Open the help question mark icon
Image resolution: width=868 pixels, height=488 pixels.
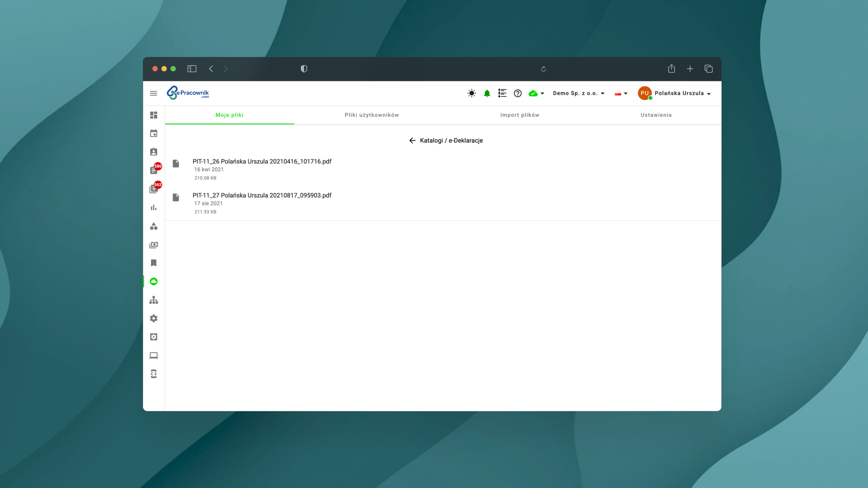[517, 93]
